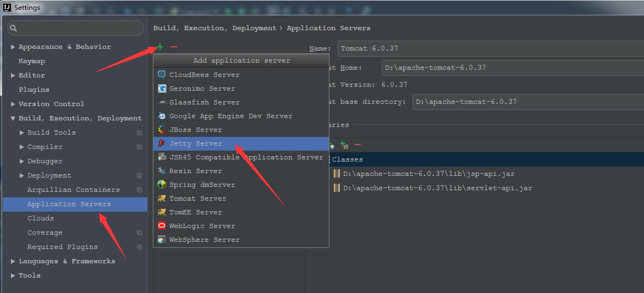Click the project-level icon beside Build Tools
The width and height of the screenshot is (644, 293).
pyautogui.click(x=139, y=133)
